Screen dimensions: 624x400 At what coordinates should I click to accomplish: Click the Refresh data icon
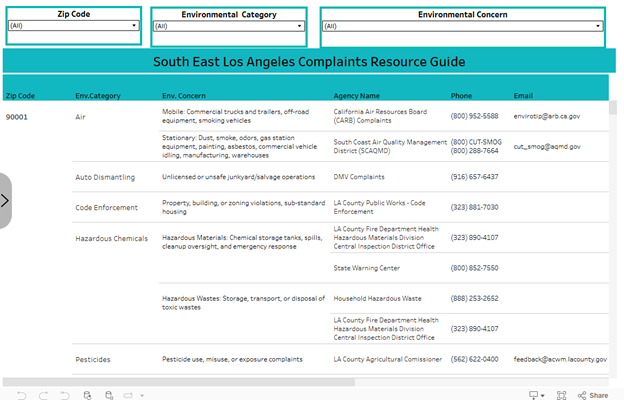point(88,395)
